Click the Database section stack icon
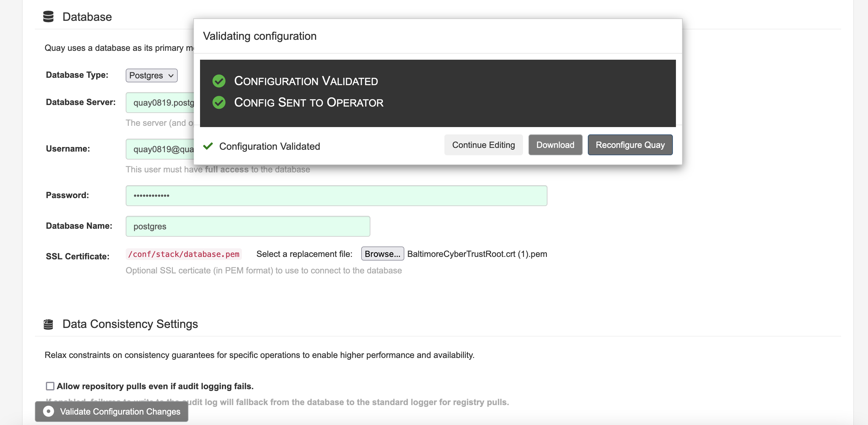This screenshot has height=425, width=868. [x=48, y=17]
